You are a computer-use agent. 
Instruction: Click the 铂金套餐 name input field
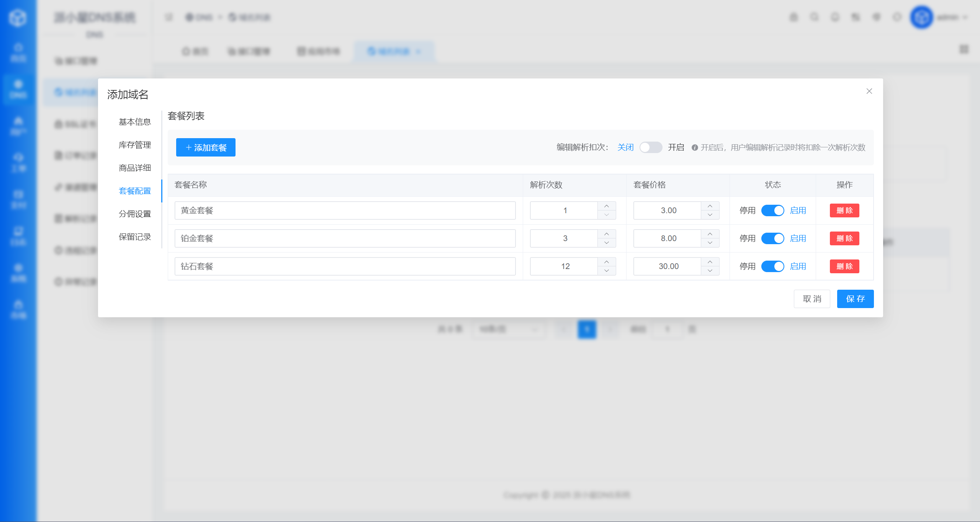345,238
